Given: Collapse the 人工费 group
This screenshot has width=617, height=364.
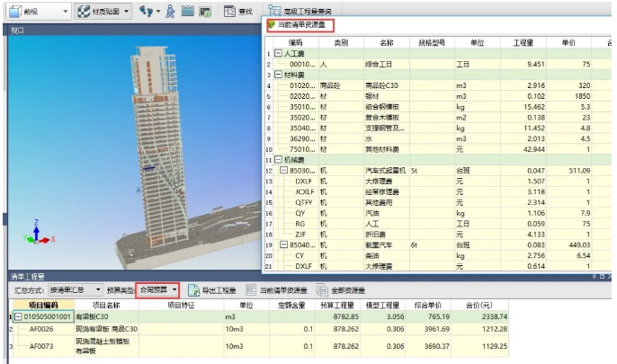Looking at the screenshot, I should 278,53.
